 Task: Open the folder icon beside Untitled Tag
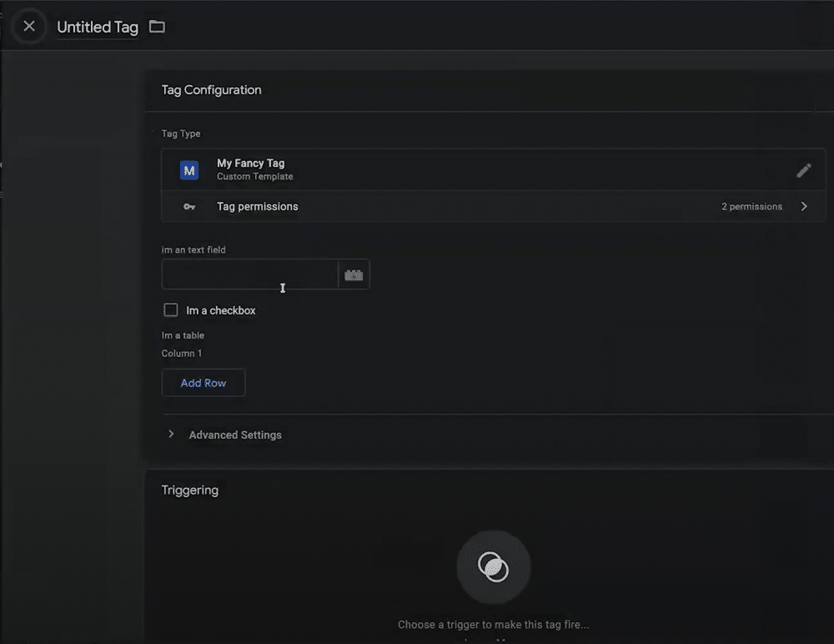tap(157, 26)
